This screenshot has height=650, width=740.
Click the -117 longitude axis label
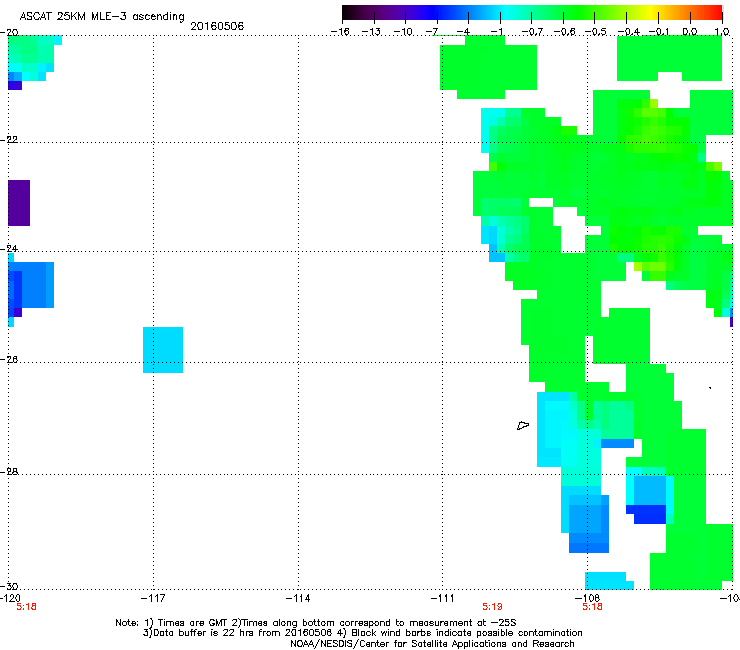point(153,598)
